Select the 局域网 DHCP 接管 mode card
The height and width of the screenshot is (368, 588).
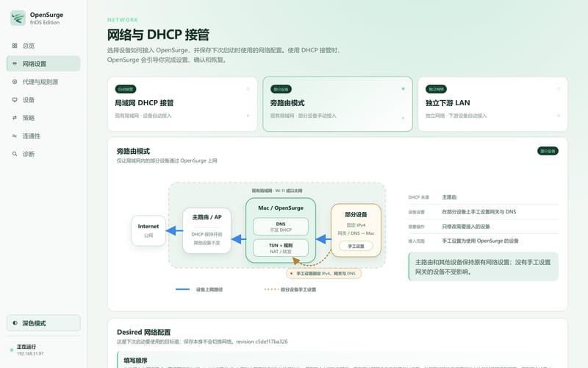click(x=182, y=104)
